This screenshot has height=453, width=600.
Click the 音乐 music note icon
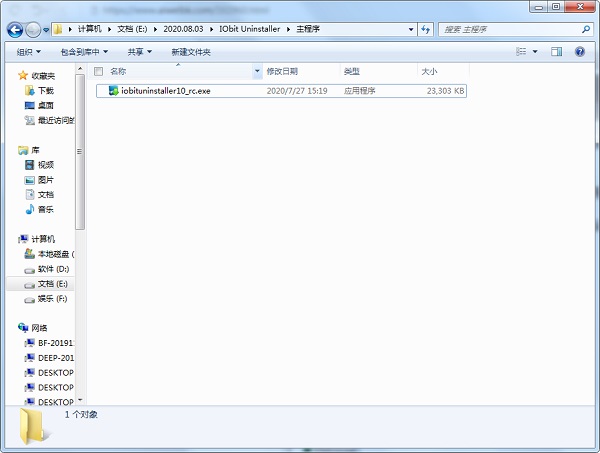coord(29,209)
